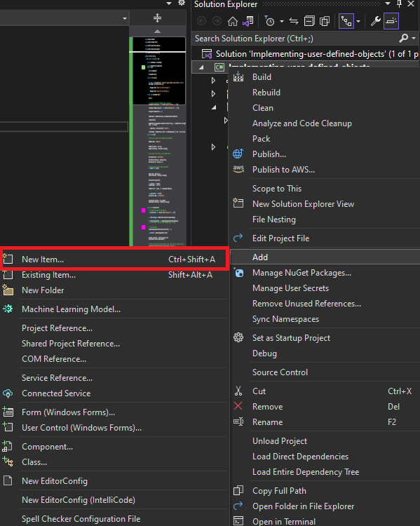
Task: Open Properties via the wrench icon
Action: tap(375, 22)
